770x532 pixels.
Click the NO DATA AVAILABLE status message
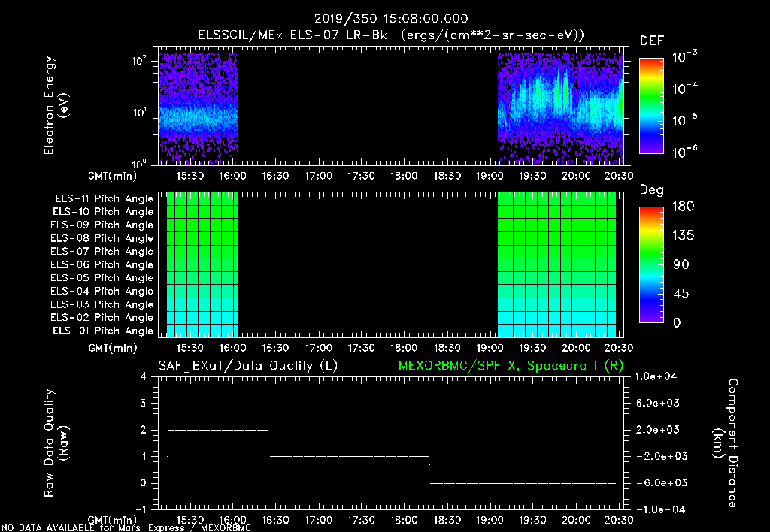click(126, 527)
